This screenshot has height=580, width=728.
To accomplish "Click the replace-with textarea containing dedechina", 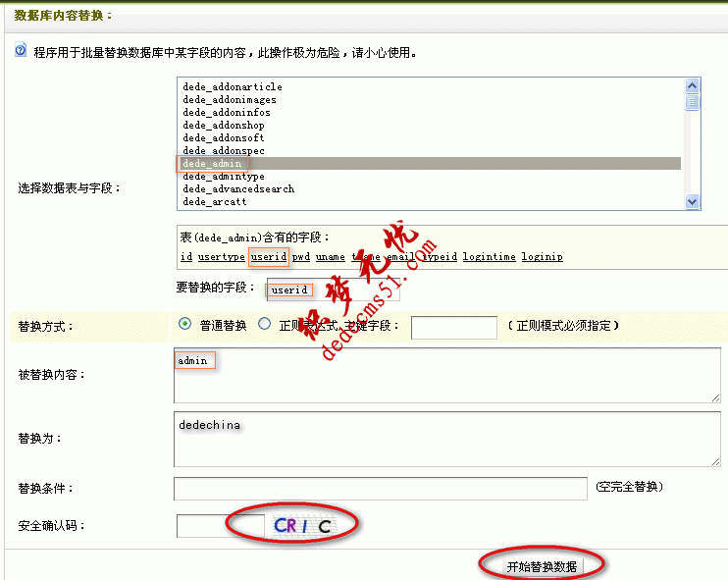I will coord(446,439).
